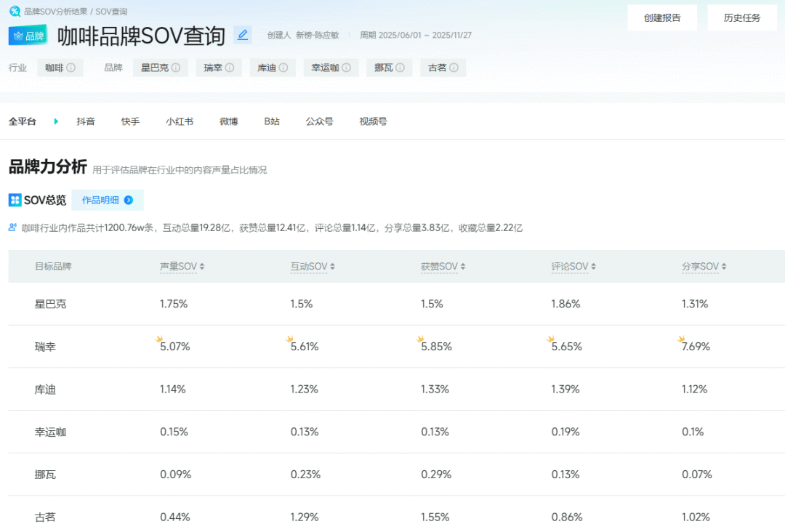Click the circular arrow icon inside 作品明细
The height and width of the screenshot is (532, 785).
128,199
